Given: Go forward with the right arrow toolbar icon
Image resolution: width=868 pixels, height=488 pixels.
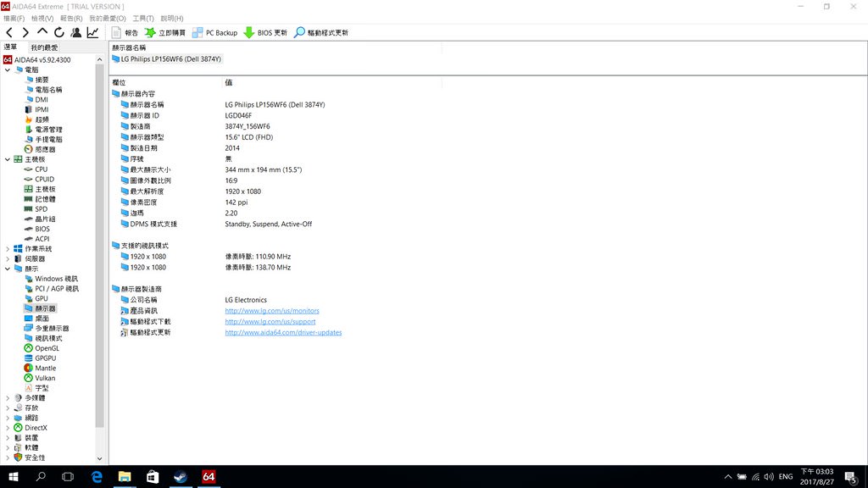Looking at the screenshot, I should [25, 33].
